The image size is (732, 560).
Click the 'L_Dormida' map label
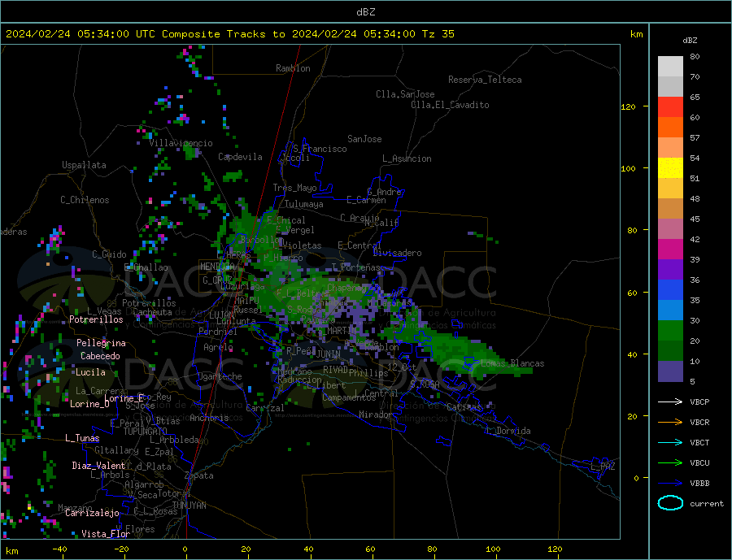tap(509, 431)
